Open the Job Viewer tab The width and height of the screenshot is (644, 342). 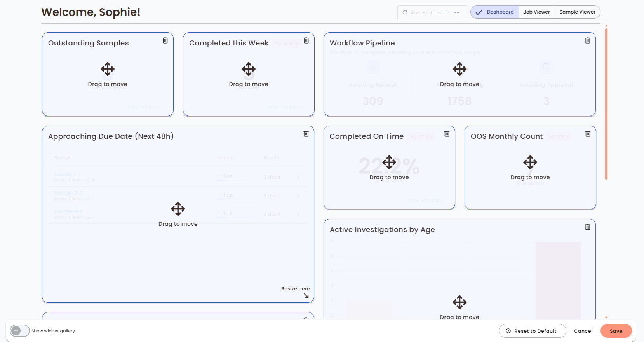(x=537, y=12)
